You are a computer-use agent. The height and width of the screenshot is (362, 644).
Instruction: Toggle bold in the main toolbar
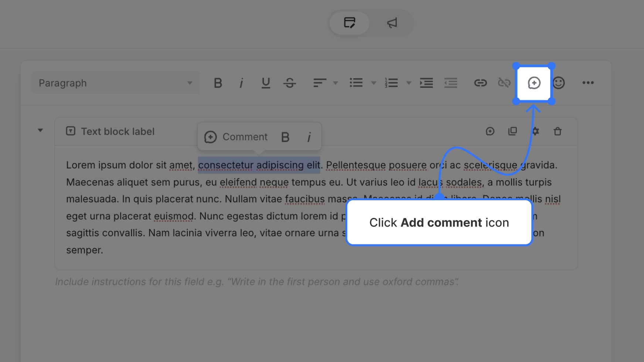[x=218, y=83]
